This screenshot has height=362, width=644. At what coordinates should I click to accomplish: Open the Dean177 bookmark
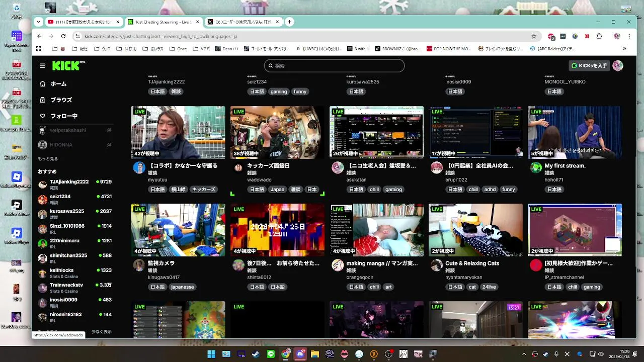tap(228, 49)
